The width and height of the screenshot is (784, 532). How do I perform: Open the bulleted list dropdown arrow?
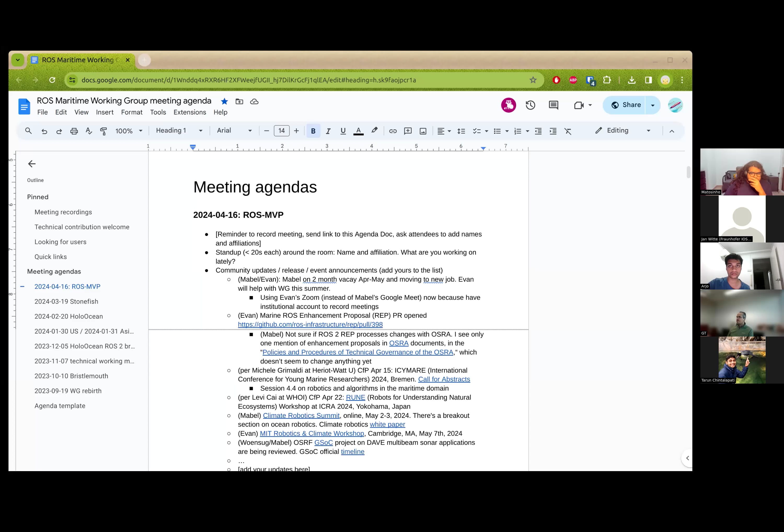(x=507, y=131)
